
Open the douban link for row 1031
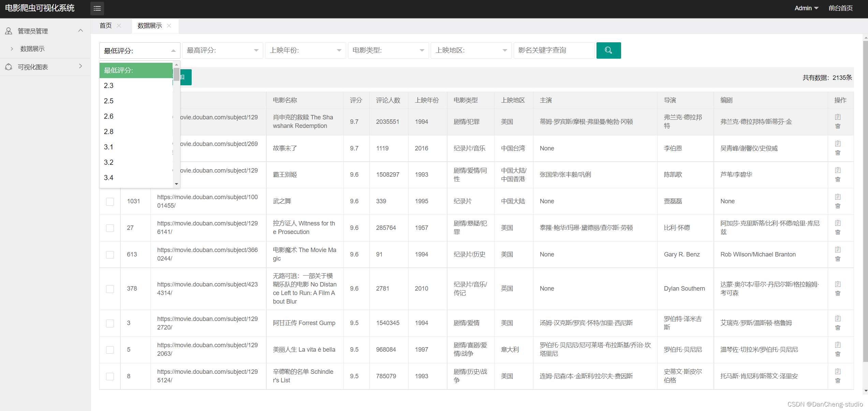pos(207,201)
